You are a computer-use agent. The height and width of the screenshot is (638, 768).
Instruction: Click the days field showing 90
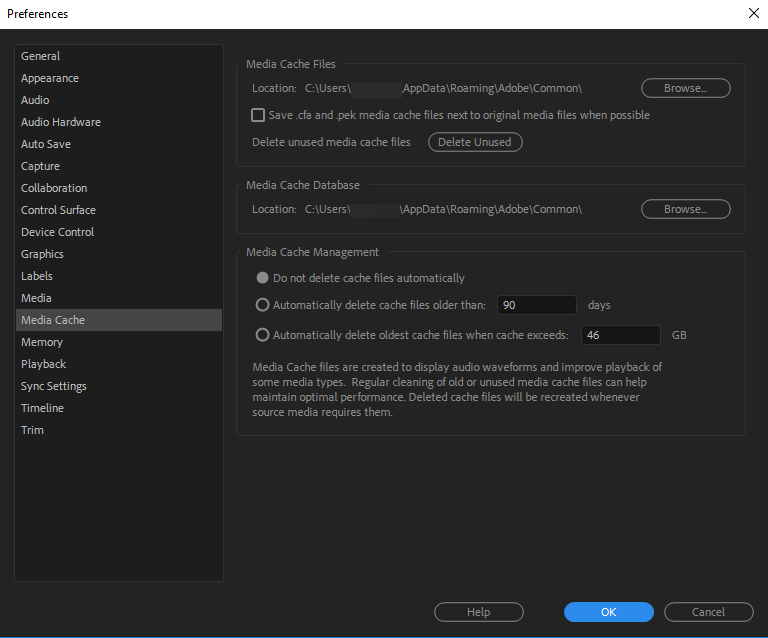pyautogui.click(x=537, y=305)
